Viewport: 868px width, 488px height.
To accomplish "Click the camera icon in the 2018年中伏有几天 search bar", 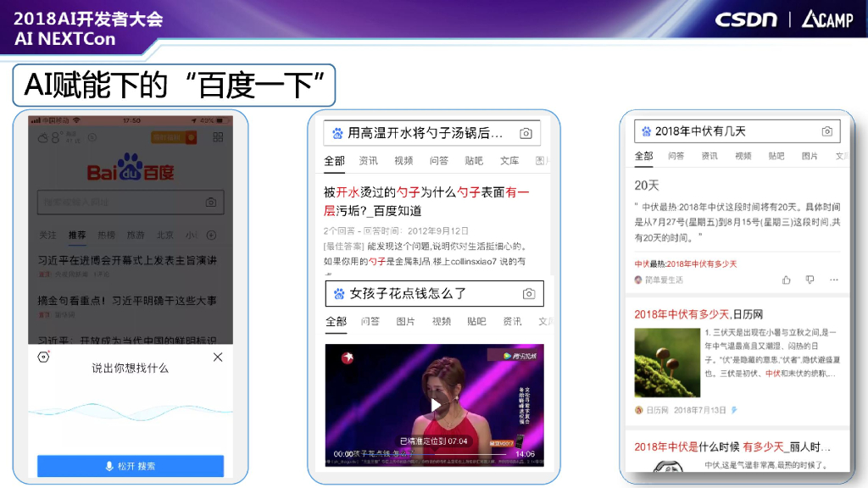I will point(826,131).
